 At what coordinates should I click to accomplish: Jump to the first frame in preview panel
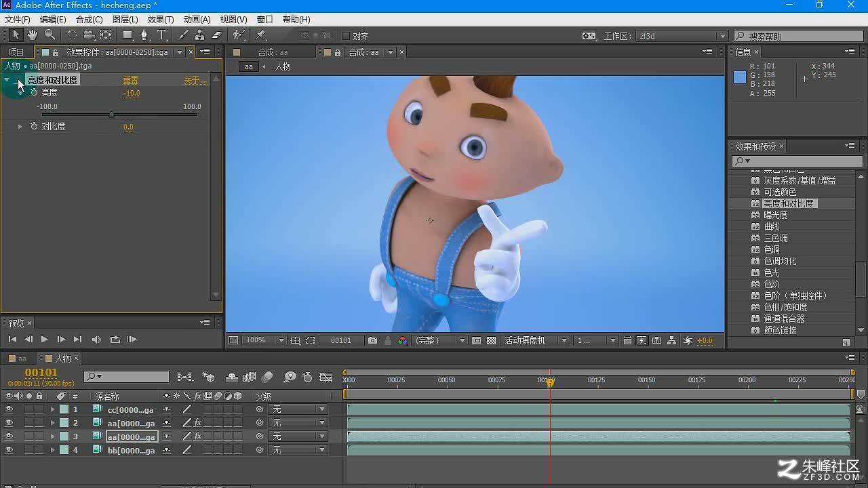(12, 340)
